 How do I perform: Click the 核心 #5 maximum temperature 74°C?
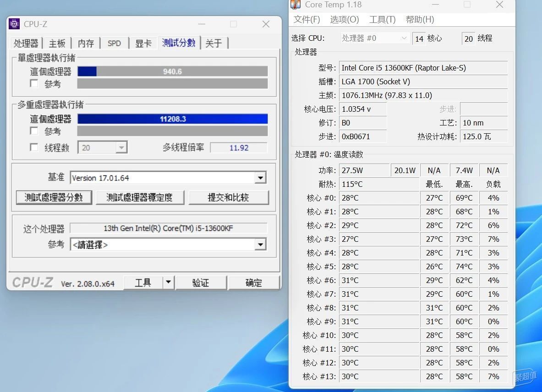pyautogui.click(x=464, y=267)
